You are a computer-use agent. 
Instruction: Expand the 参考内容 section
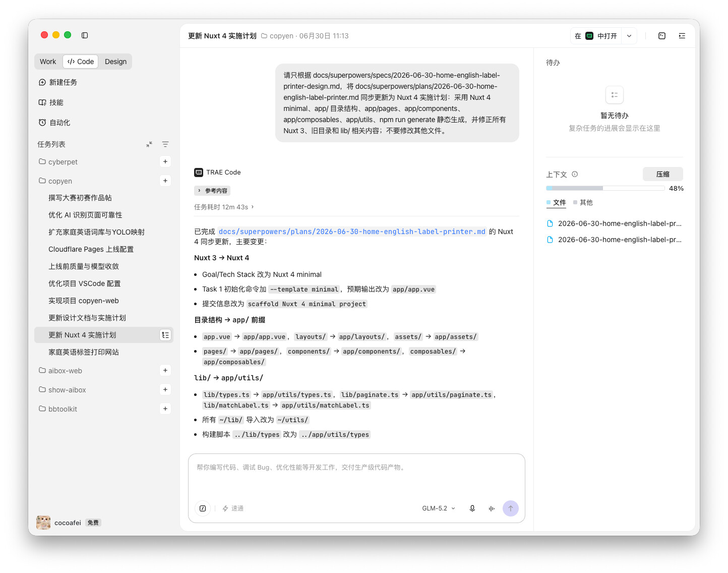212,191
